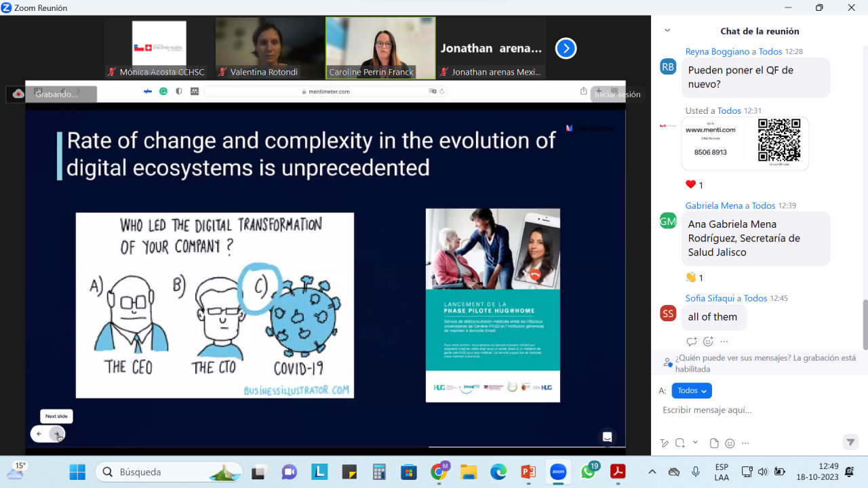Screen dimensions: 868x488
Task: Open more options in chat compose bar
Action: click(x=745, y=443)
